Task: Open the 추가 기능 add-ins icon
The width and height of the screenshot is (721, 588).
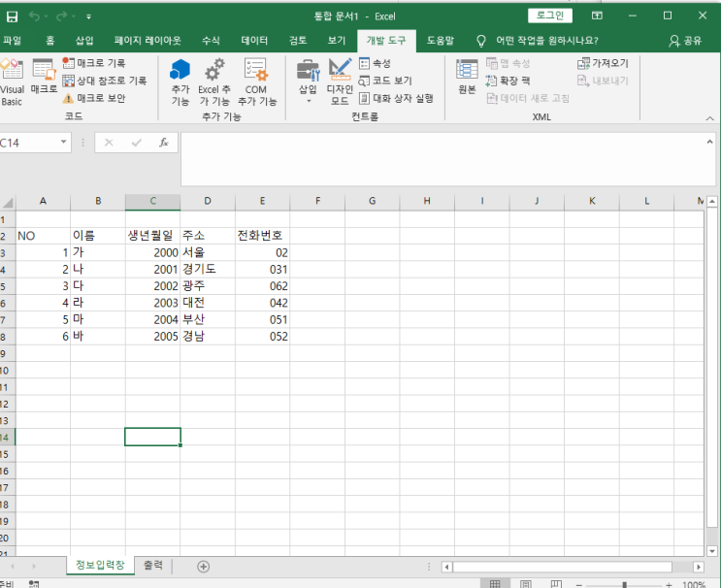Action: click(x=180, y=80)
